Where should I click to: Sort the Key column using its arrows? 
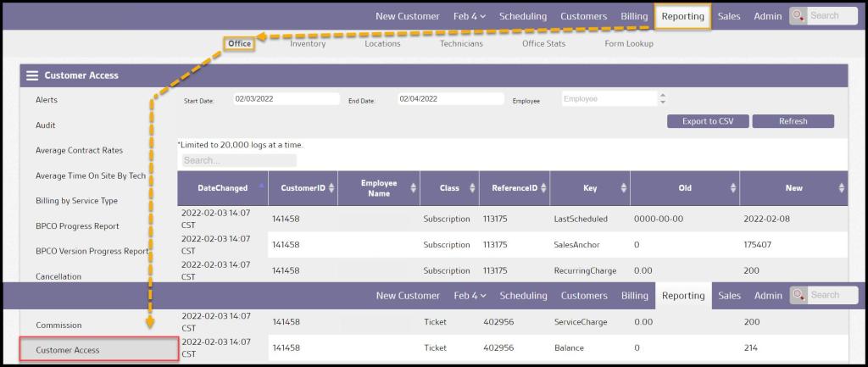624,188
